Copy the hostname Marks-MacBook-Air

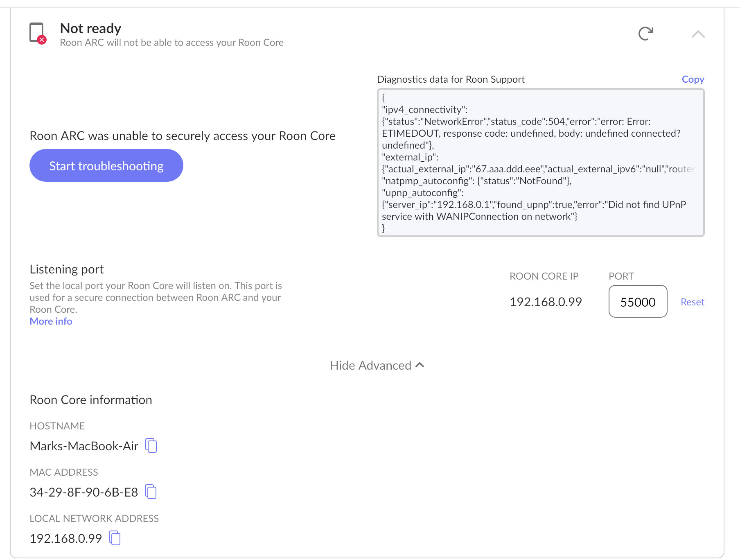pyautogui.click(x=151, y=446)
